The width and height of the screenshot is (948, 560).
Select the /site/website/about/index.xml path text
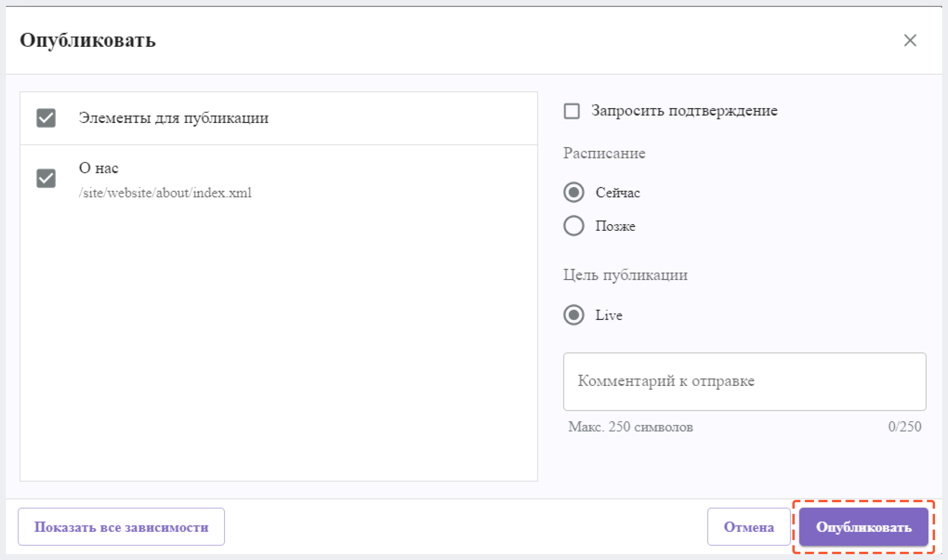(x=165, y=193)
